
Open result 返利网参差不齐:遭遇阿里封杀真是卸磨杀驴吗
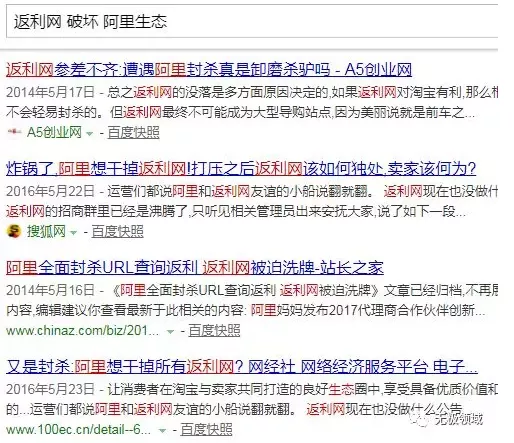click(x=209, y=70)
